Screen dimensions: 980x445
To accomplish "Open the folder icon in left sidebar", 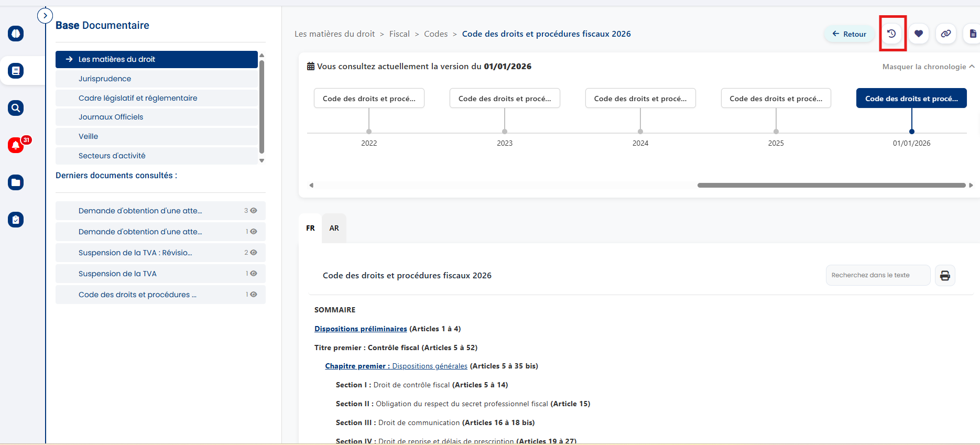I will coord(16,182).
